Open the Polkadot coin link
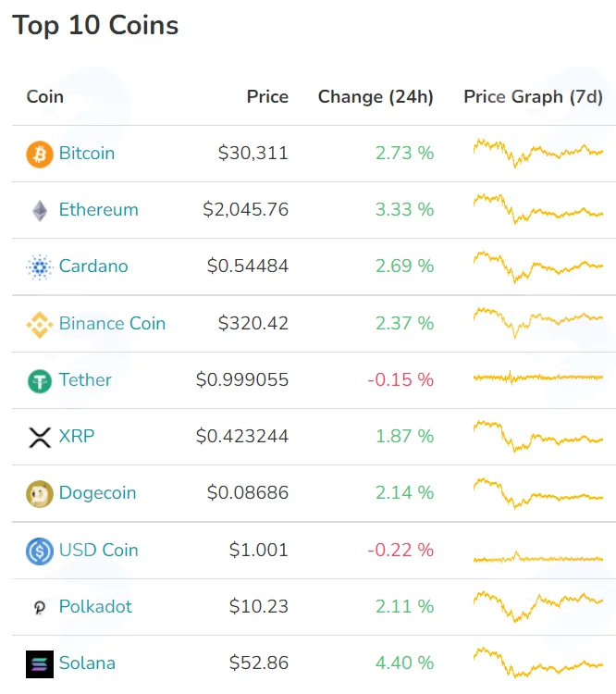The height and width of the screenshot is (694, 616). click(x=95, y=606)
